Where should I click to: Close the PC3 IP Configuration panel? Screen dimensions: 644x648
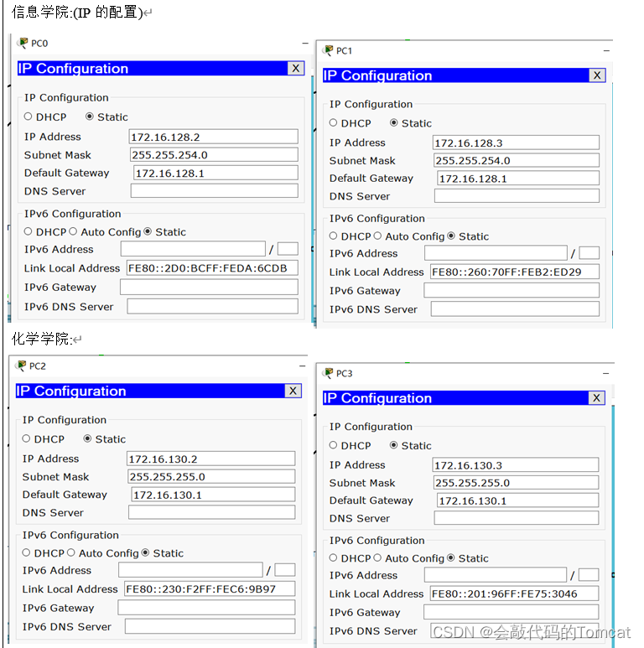click(x=596, y=397)
